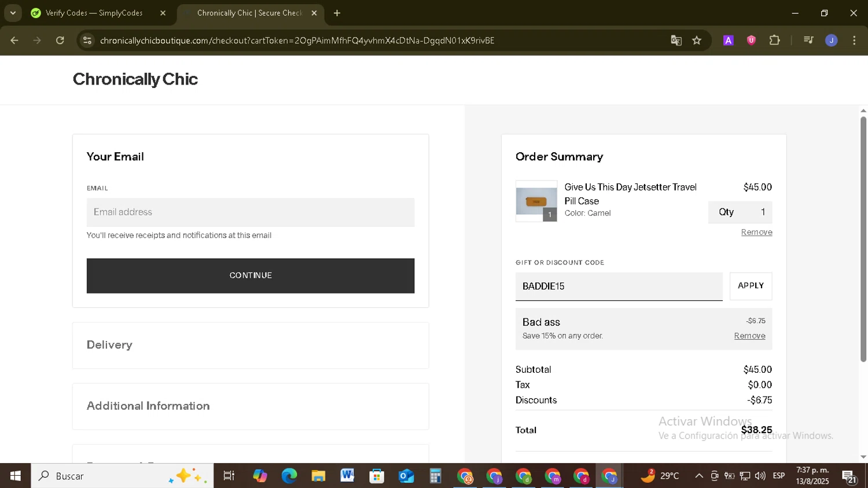Click the discount code field with BADDIE15

[619, 287]
